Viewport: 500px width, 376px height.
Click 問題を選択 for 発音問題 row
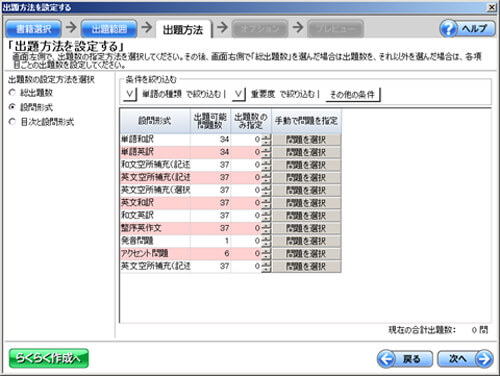(306, 241)
